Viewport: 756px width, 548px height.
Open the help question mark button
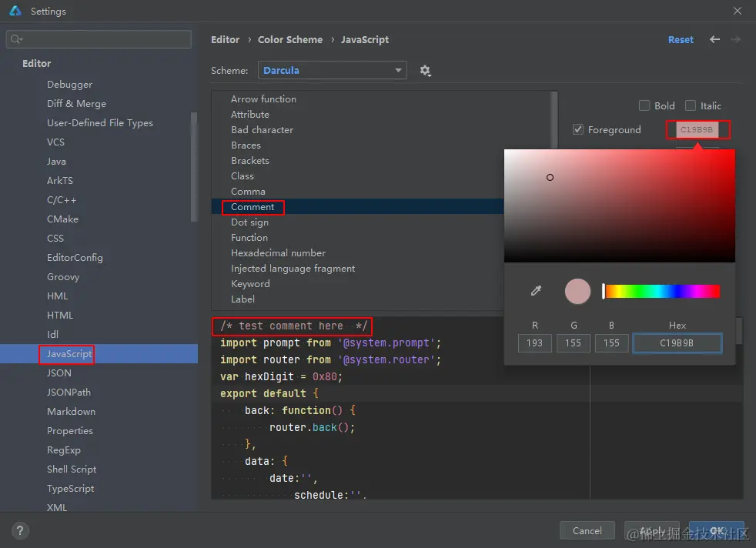[20, 530]
